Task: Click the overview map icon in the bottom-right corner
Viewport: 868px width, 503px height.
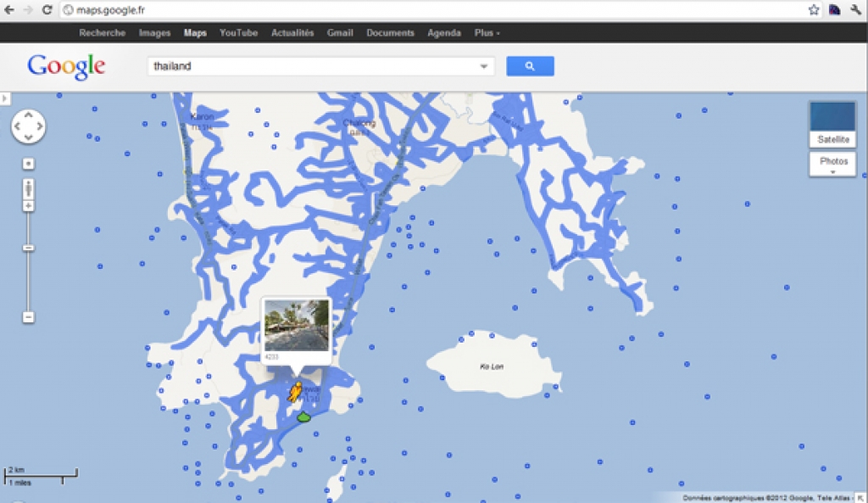Action: pos(861,498)
